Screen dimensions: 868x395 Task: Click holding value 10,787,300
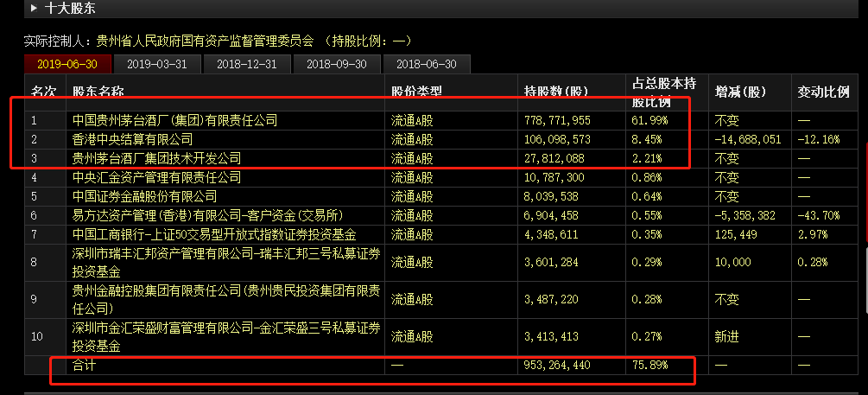554,178
